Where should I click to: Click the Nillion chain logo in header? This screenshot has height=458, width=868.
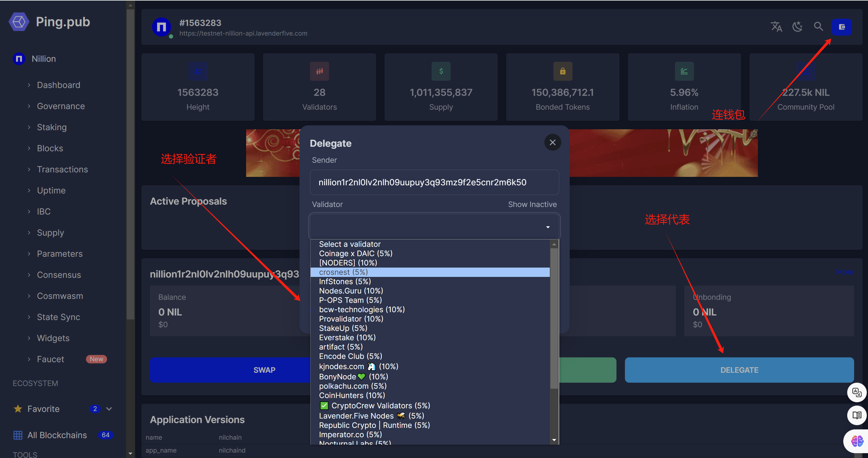coord(161,27)
